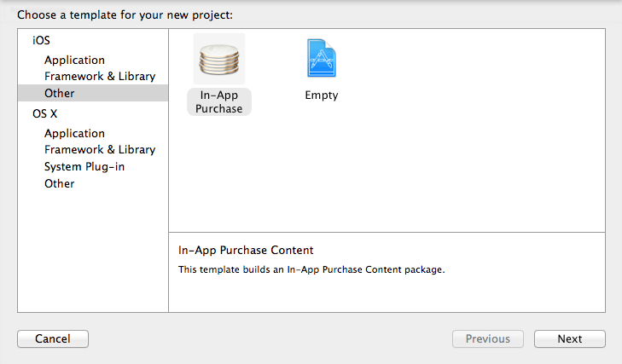Select Other under the OS X section
Image resolution: width=622 pixels, height=364 pixels.
[59, 184]
